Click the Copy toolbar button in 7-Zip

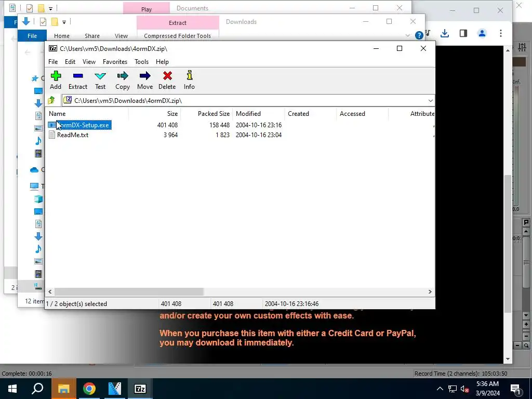[x=123, y=80]
